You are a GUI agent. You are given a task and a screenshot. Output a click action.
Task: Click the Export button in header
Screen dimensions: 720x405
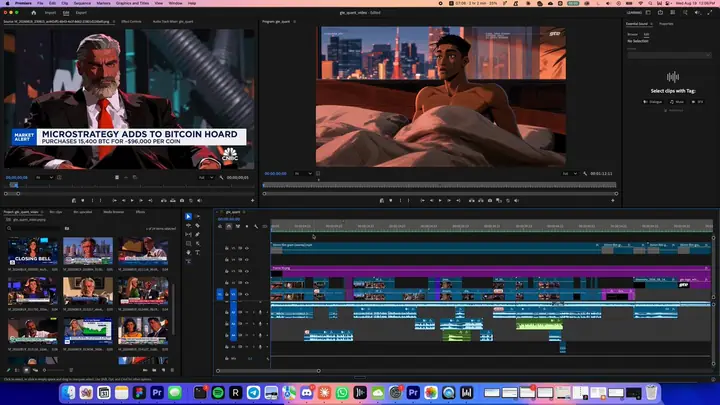pyautogui.click(x=81, y=13)
